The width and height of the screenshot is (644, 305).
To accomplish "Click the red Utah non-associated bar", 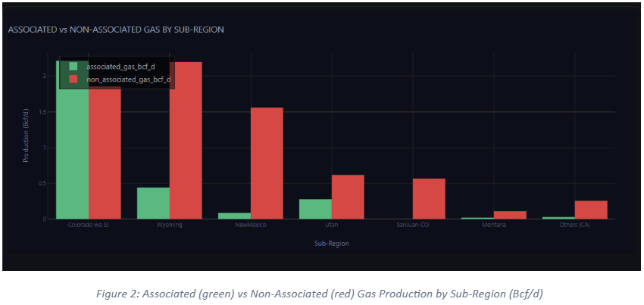I will coord(348,197).
